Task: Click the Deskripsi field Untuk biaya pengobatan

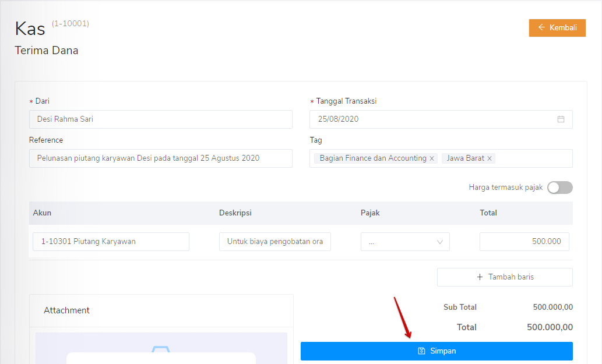Action: [275, 242]
